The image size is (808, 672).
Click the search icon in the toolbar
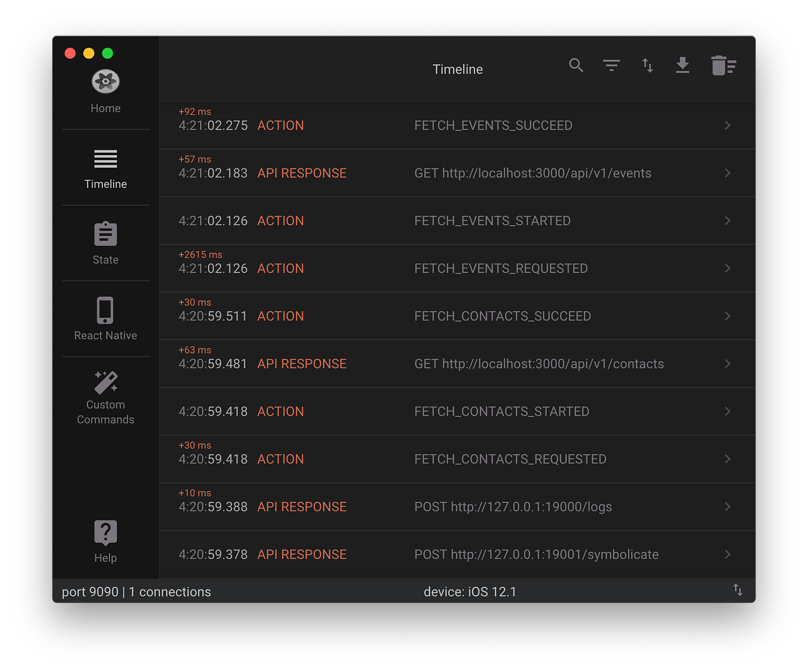click(x=575, y=65)
